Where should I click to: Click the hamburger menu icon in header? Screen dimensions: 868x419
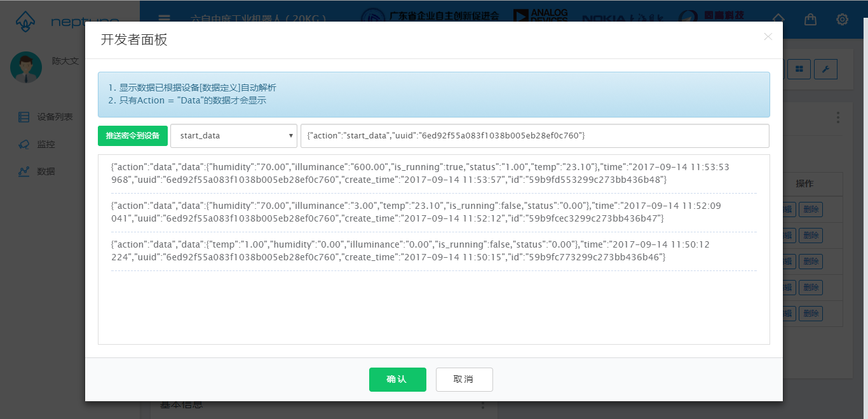[x=164, y=19]
